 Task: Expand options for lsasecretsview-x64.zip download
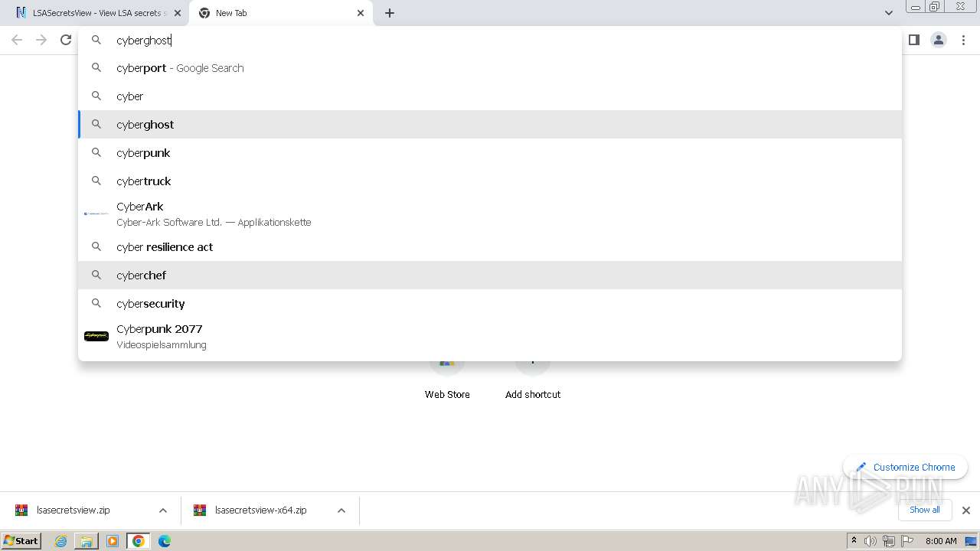(x=341, y=510)
